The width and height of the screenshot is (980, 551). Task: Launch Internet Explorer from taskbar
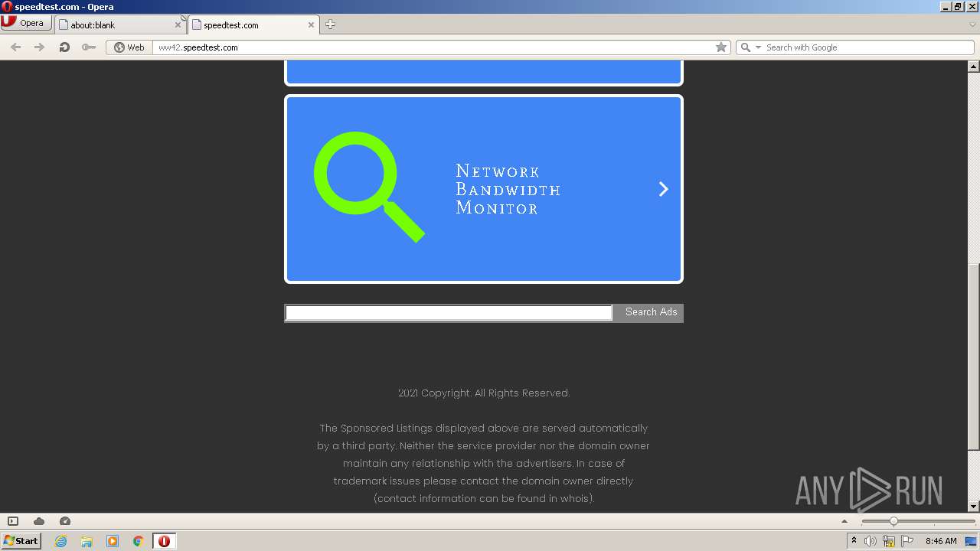60,541
